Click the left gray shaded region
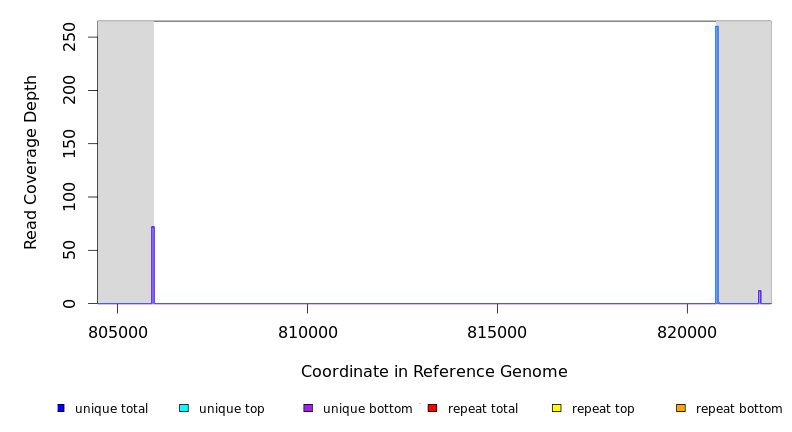The height and width of the screenshot is (432, 792). (x=125, y=160)
